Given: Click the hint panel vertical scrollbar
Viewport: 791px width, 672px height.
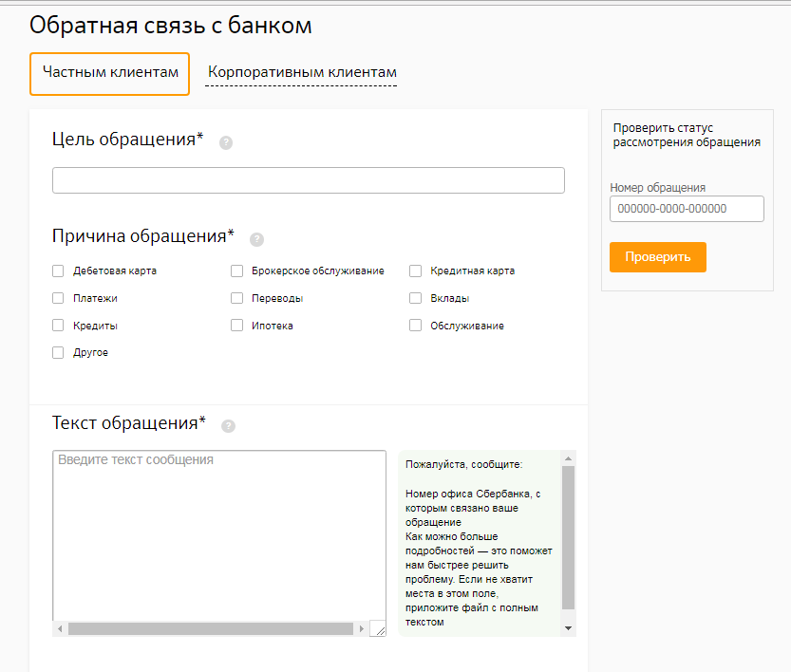Looking at the screenshot, I should 568,536.
